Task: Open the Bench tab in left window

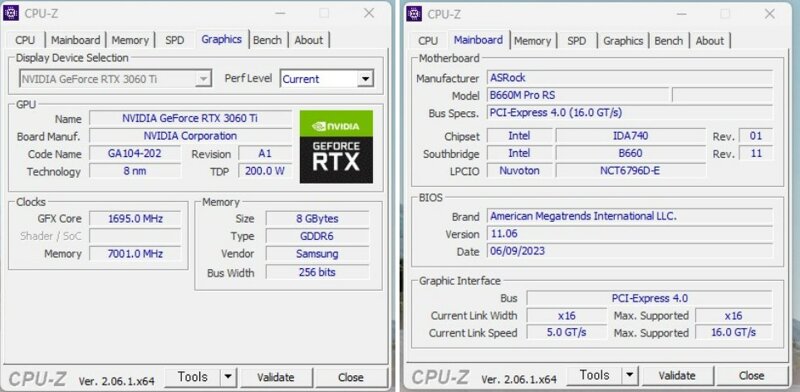Action: click(x=267, y=40)
